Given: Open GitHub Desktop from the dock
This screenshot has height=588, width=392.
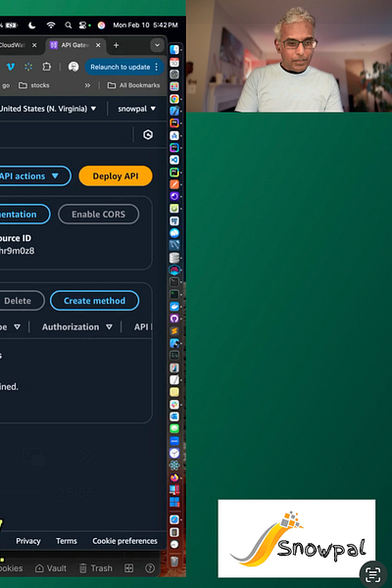Looking at the screenshot, I should click(174, 318).
